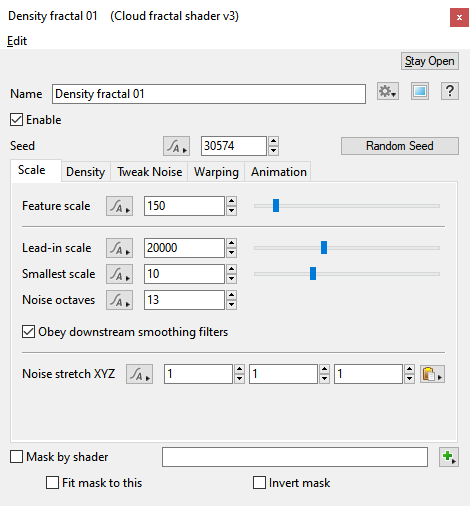Open animation button for Noise octaves
Image resolution: width=470 pixels, height=506 pixels.
pyautogui.click(x=119, y=300)
